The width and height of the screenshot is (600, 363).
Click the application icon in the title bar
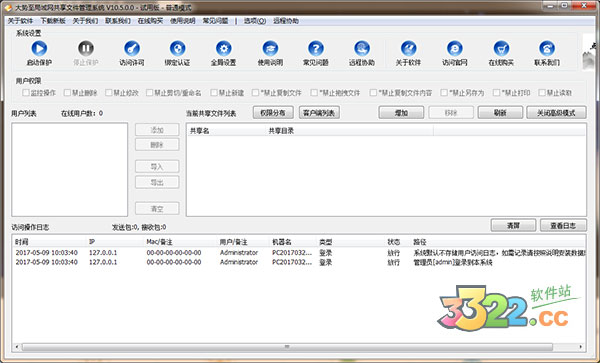[8, 7]
